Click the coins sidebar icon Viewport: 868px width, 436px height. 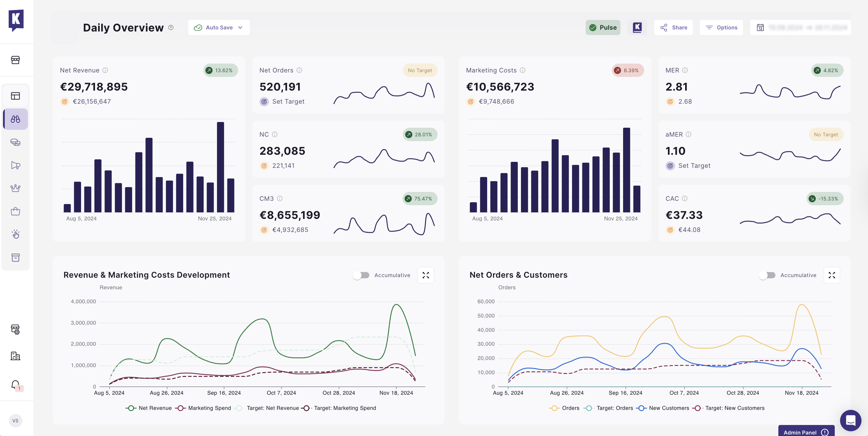[15, 142]
